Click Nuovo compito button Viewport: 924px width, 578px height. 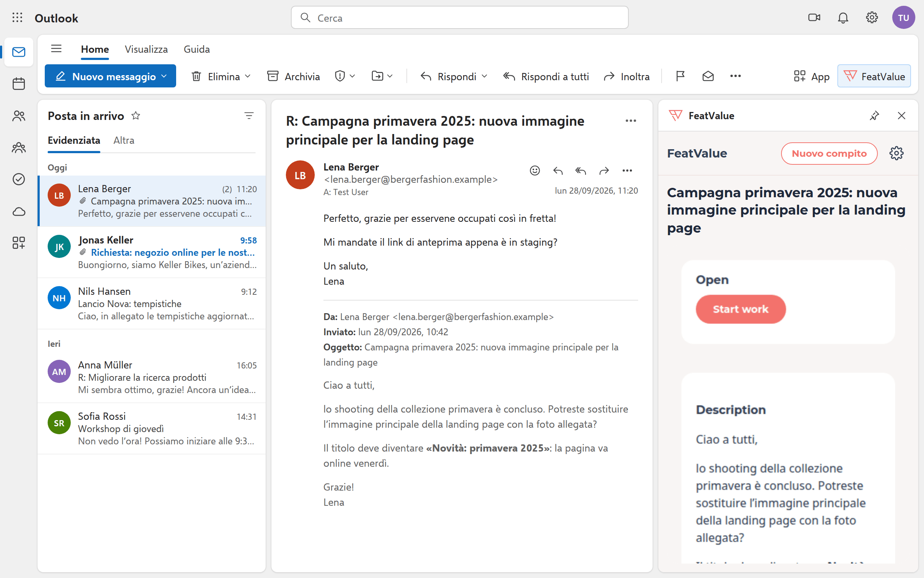829,153
